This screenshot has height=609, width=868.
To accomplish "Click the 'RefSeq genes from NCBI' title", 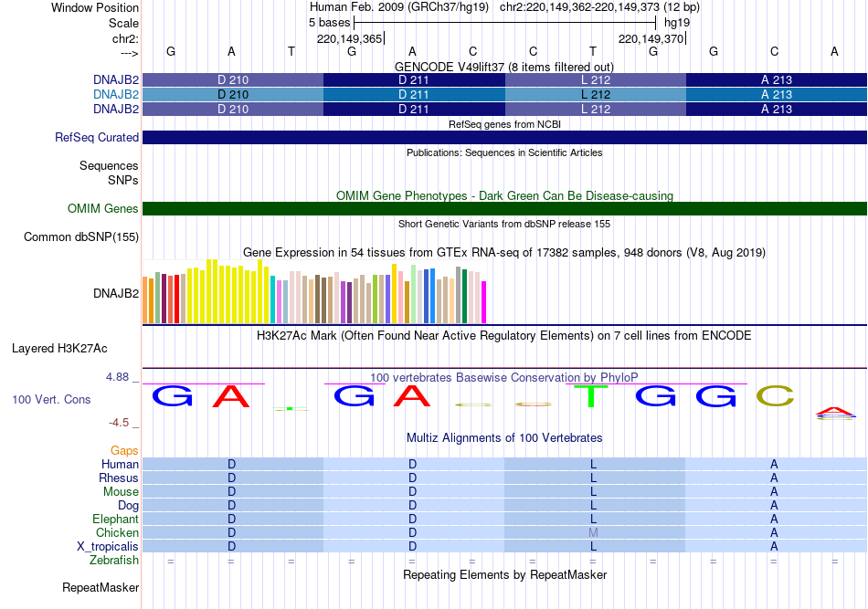I will 504,124.
